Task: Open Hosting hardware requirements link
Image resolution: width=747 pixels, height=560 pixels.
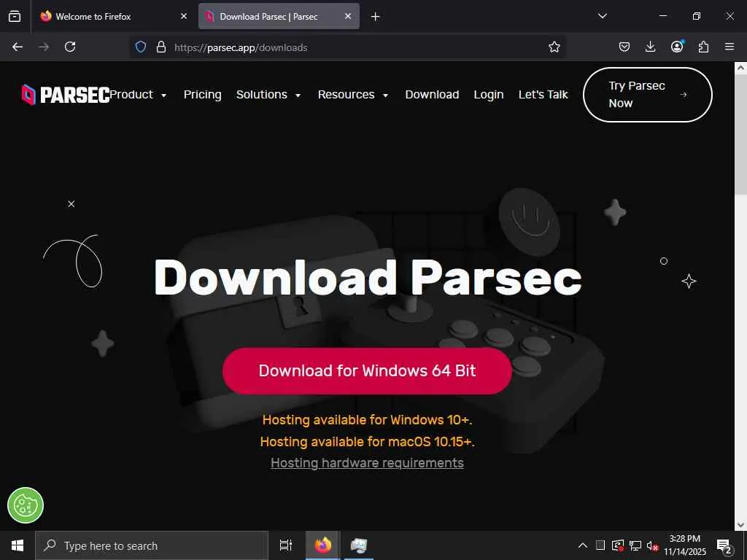Action: click(x=368, y=463)
